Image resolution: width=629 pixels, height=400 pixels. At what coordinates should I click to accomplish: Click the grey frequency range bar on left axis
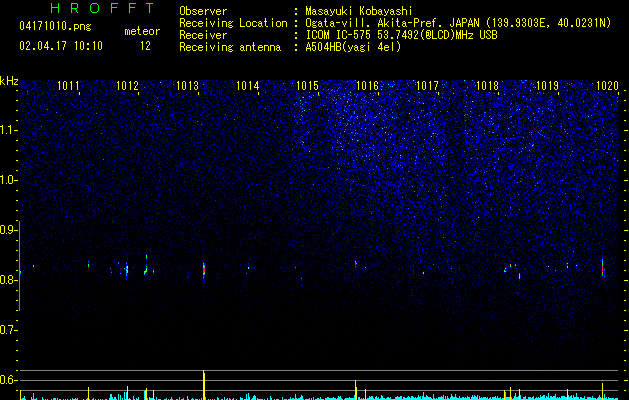pyautogui.click(x=20, y=266)
